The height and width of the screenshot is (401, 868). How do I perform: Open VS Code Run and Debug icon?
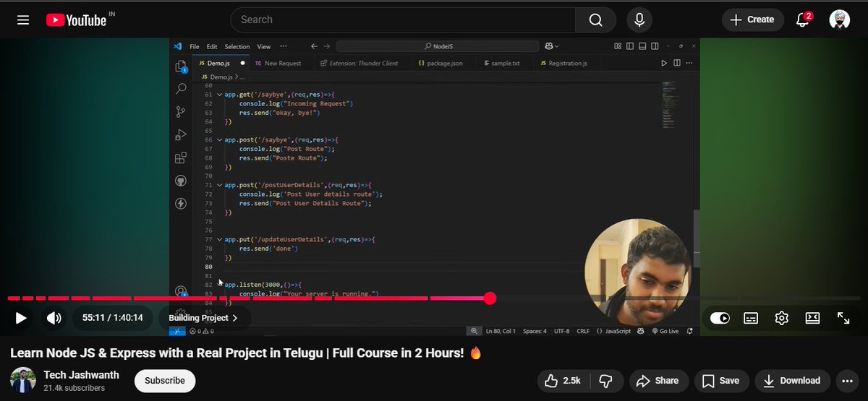[181, 135]
